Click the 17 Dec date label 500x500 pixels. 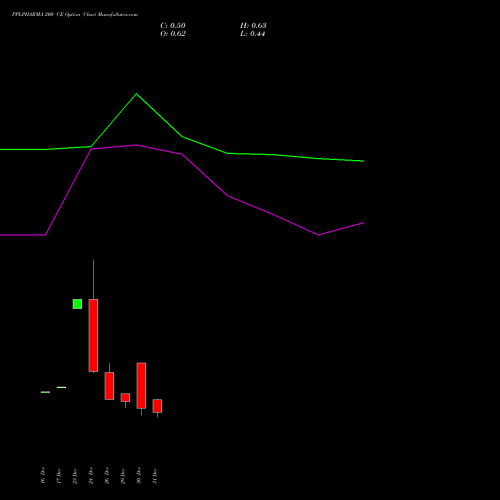(x=59, y=475)
